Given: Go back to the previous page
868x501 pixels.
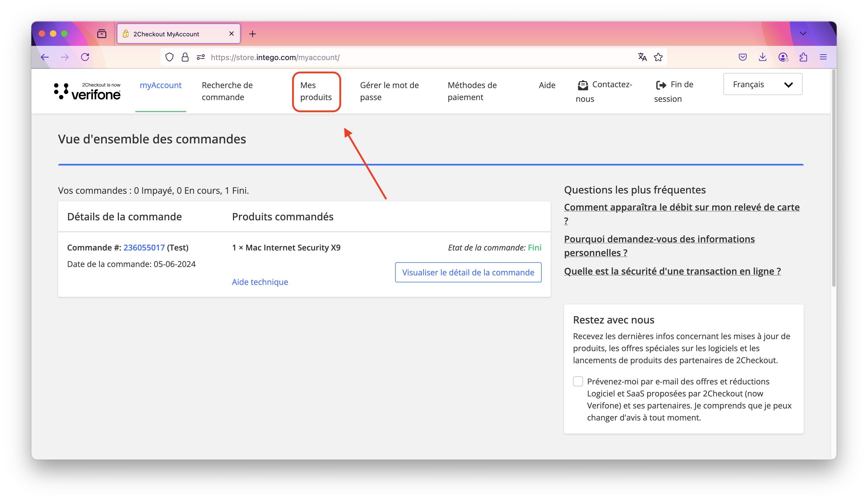Looking at the screenshot, I should [x=45, y=57].
